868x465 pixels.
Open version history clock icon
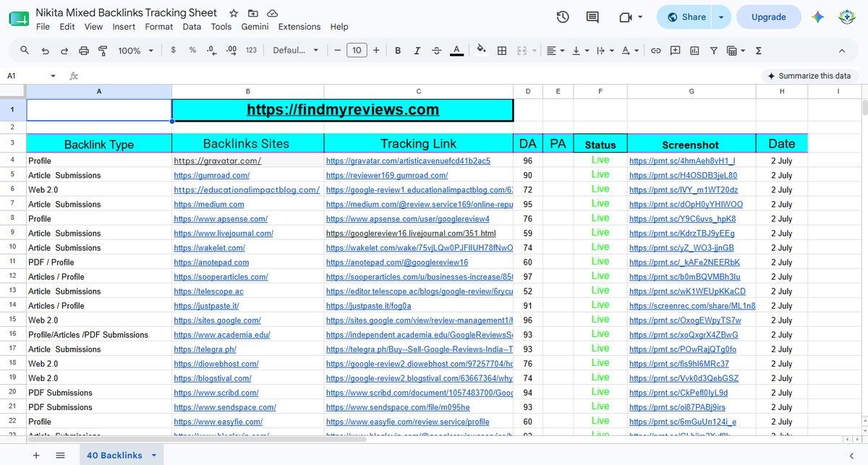pyautogui.click(x=563, y=17)
